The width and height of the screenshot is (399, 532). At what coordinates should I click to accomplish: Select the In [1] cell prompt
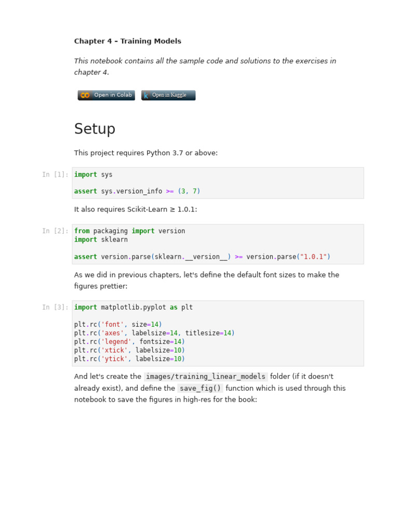click(x=55, y=175)
